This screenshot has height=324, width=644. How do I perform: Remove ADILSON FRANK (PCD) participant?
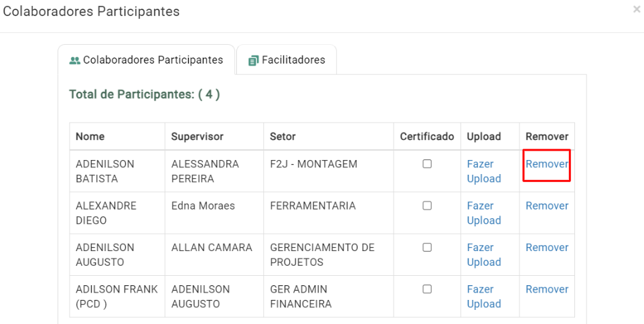pyautogui.click(x=547, y=289)
